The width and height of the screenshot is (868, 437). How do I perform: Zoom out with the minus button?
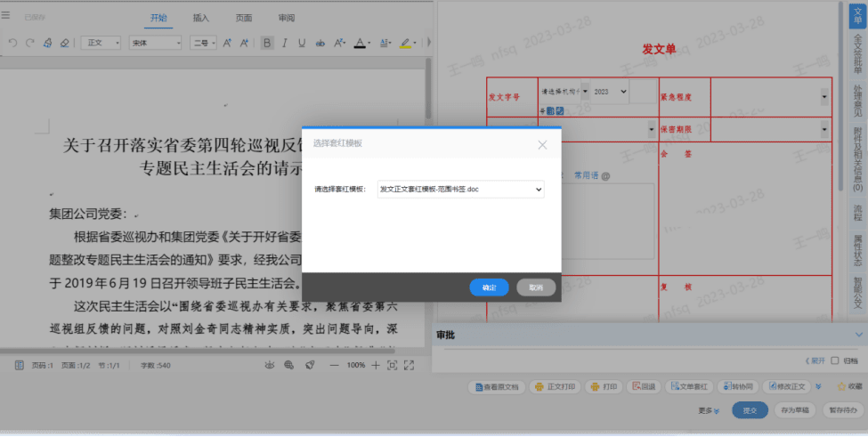[x=335, y=365]
